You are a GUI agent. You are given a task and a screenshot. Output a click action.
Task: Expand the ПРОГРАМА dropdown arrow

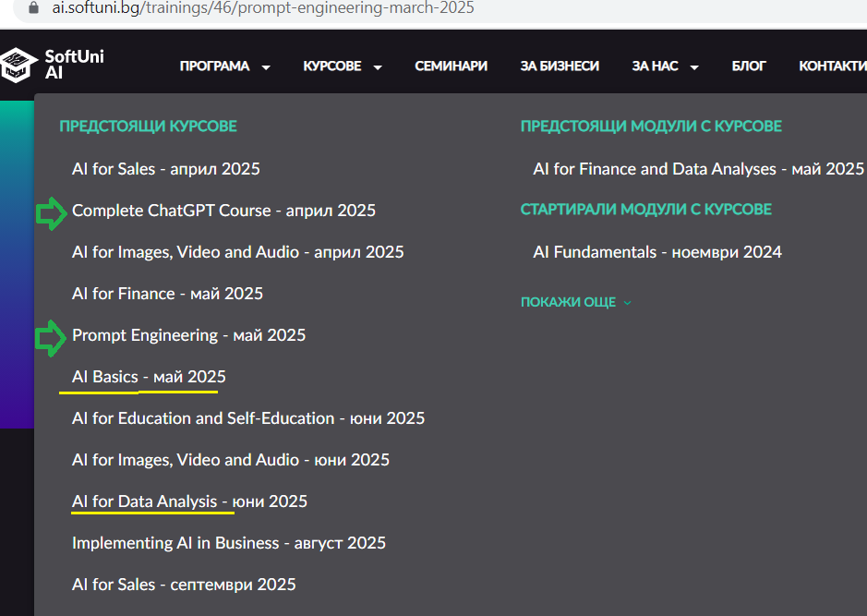(x=266, y=67)
